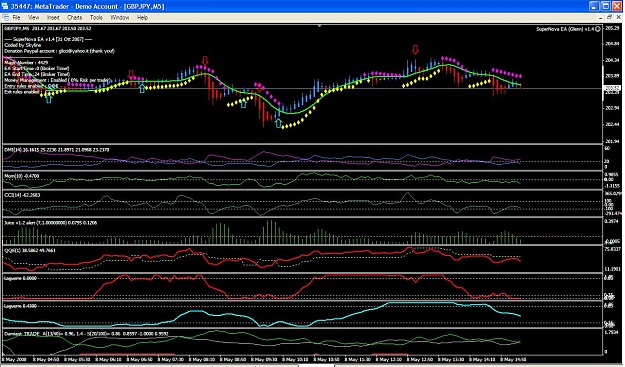Open the Tools menu
The width and height of the screenshot is (625, 367).
click(96, 18)
